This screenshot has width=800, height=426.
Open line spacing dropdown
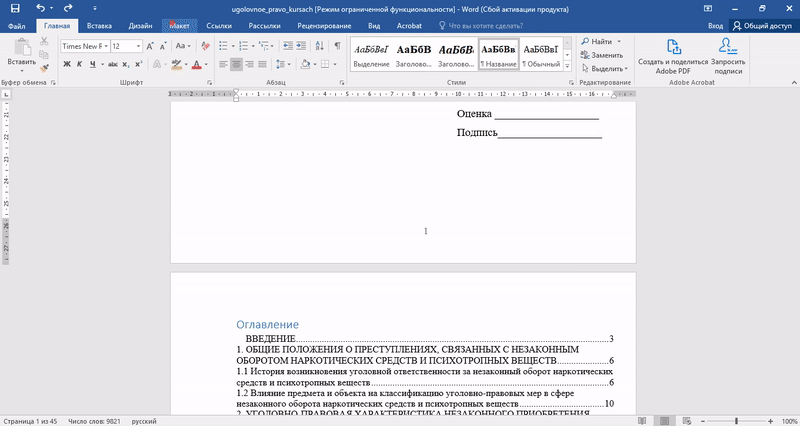click(283, 64)
